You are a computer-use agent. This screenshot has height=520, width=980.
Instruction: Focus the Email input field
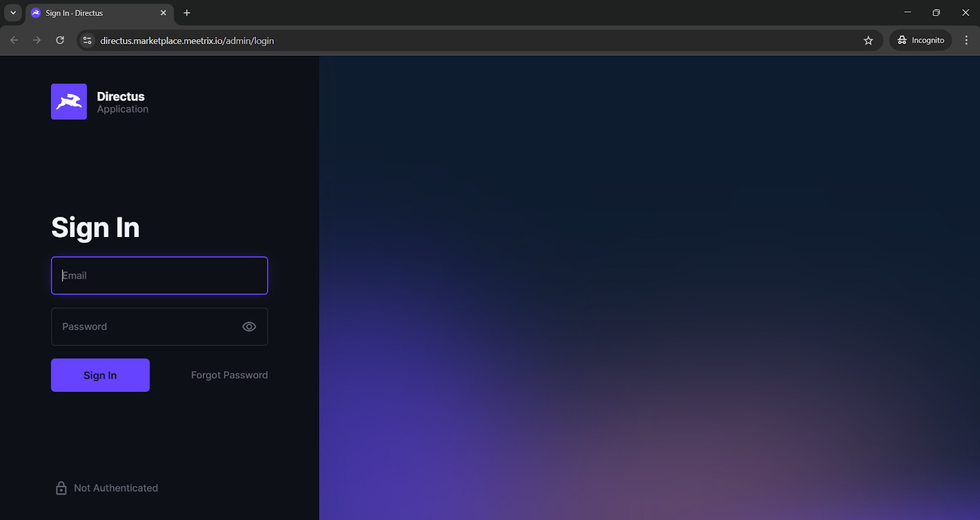159,276
